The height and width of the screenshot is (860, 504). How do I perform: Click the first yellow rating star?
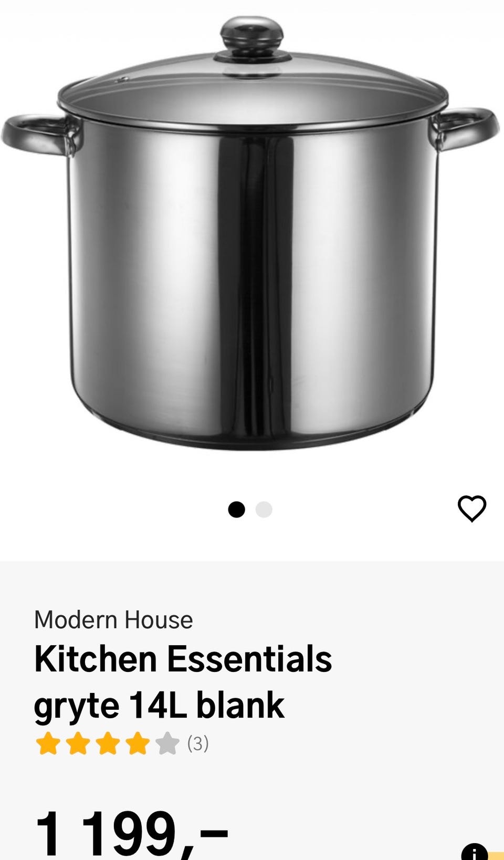coord(48,743)
